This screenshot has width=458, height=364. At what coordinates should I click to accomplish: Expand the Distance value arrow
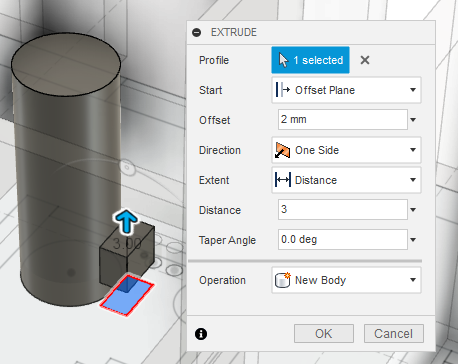[x=413, y=210]
